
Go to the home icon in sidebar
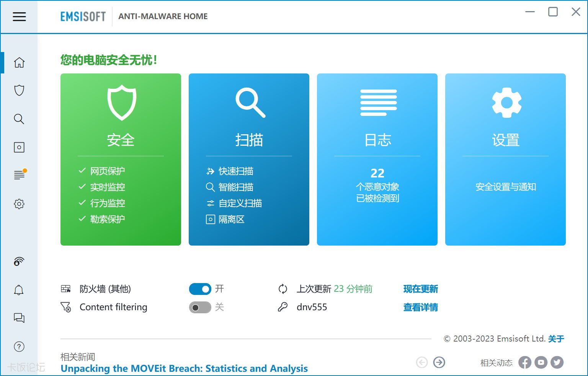pyautogui.click(x=19, y=62)
